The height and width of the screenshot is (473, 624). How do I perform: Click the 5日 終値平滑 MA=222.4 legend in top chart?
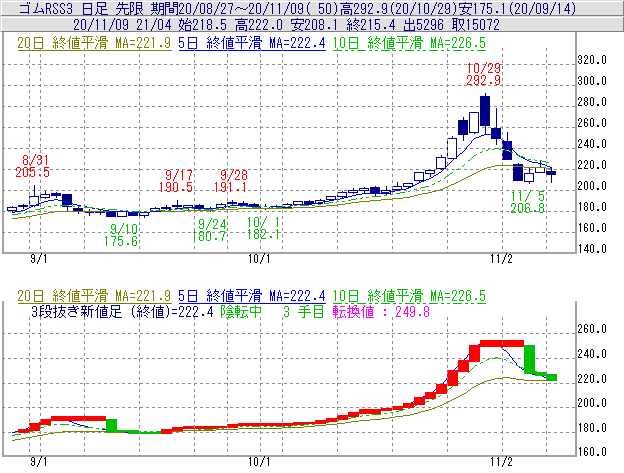(252, 43)
